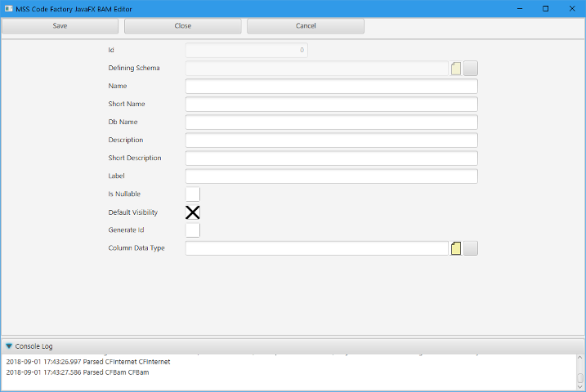Enable the Is Nullable checkbox

tap(193, 194)
